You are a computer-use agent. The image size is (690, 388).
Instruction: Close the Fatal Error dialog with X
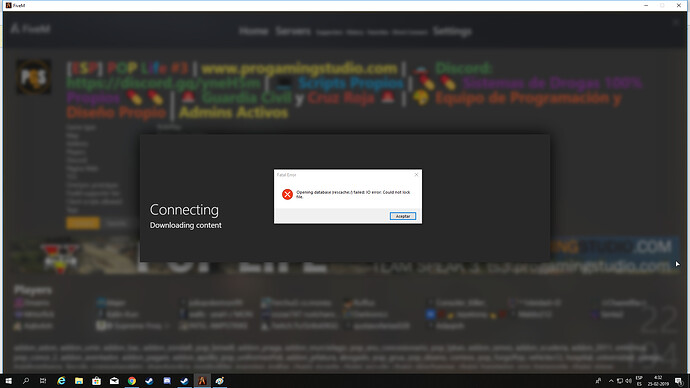416,175
